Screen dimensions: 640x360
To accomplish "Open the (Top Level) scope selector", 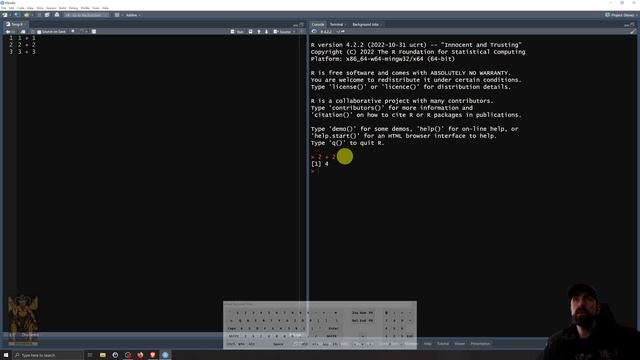I will tap(31, 335).
